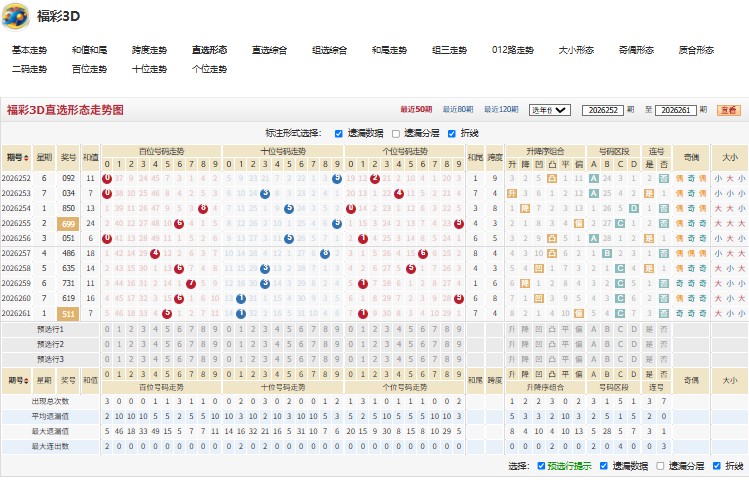
Task: Go to 质合形态 page
Action: pos(696,50)
